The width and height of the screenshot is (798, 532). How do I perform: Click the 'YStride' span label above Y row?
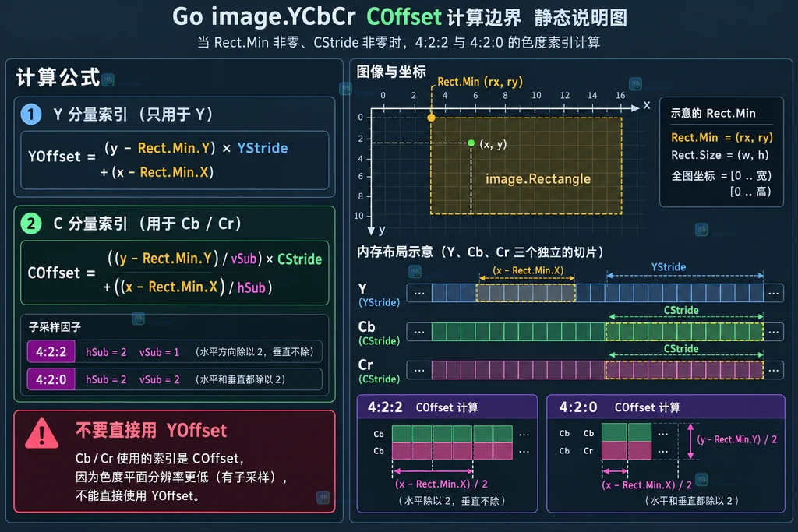pos(668,267)
